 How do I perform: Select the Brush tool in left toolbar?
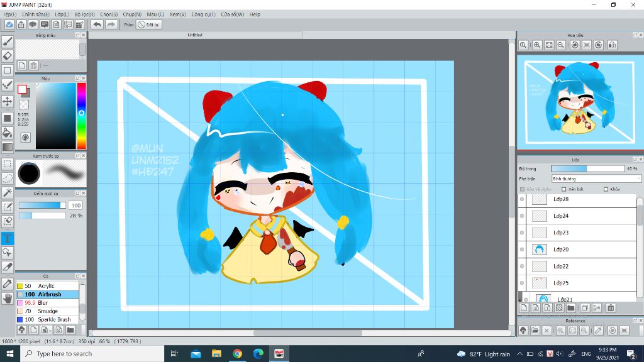pos(8,41)
